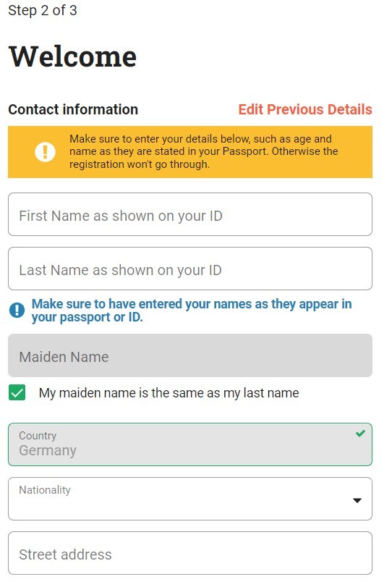Click the green checkmark in Country field

(360, 433)
